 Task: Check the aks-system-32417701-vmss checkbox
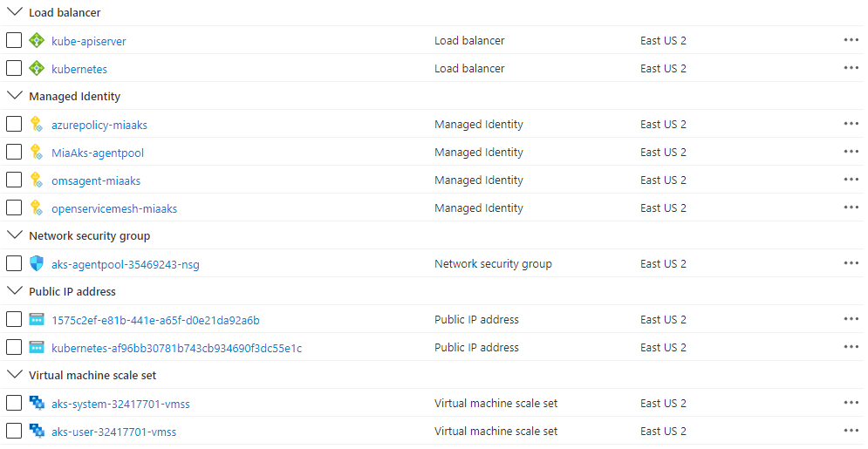coord(14,403)
